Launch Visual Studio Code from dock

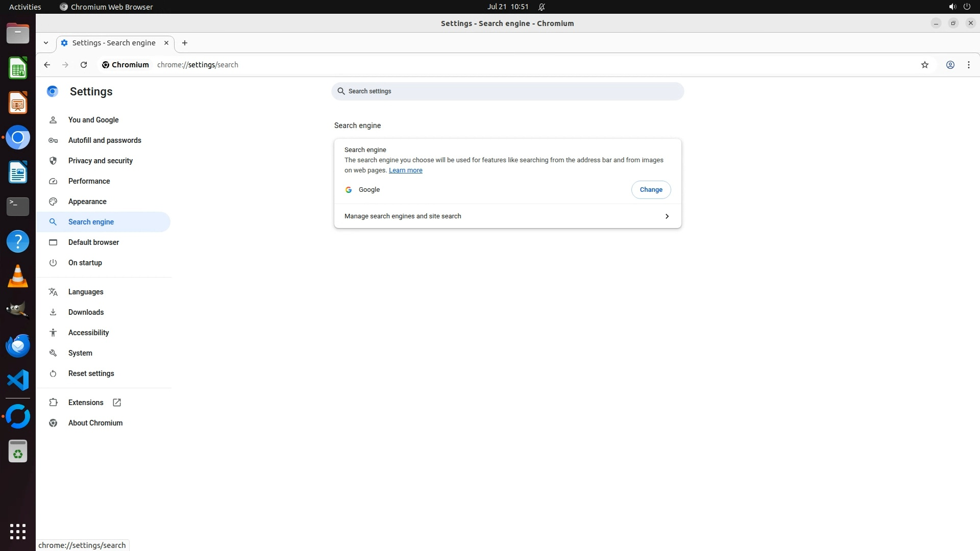tap(18, 380)
